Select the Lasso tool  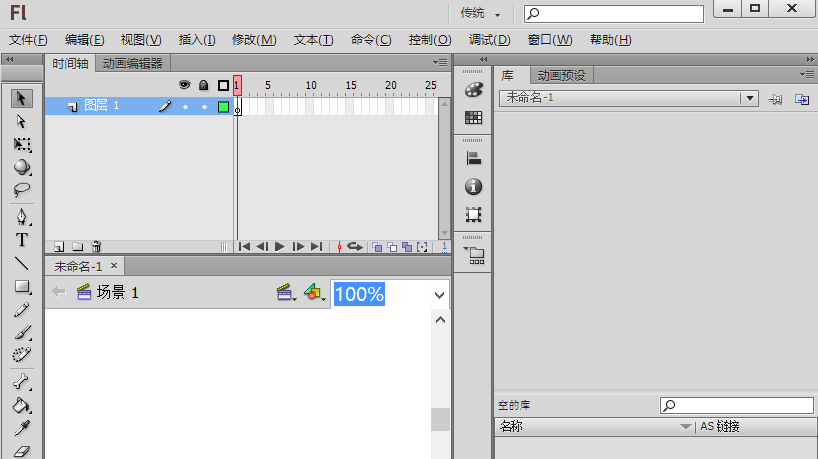(x=22, y=190)
